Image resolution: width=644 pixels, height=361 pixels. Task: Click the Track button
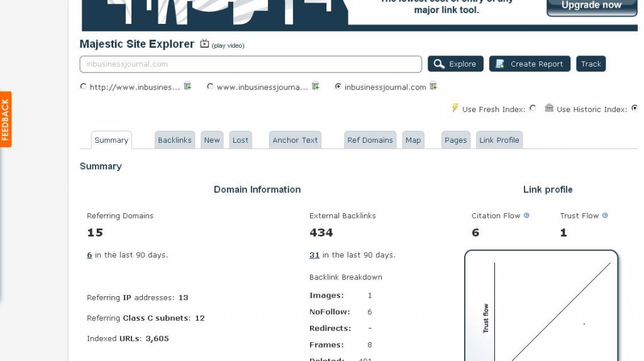tap(591, 64)
